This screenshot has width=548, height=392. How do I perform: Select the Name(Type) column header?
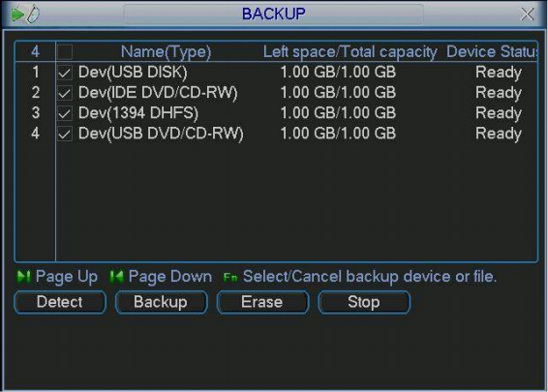tap(166, 52)
